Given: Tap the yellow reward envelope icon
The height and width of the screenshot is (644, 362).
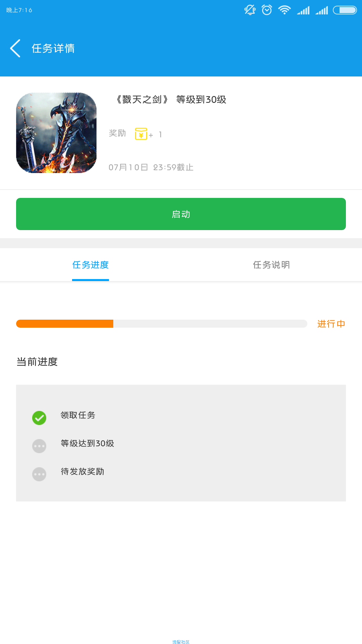Looking at the screenshot, I should [x=141, y=134].
